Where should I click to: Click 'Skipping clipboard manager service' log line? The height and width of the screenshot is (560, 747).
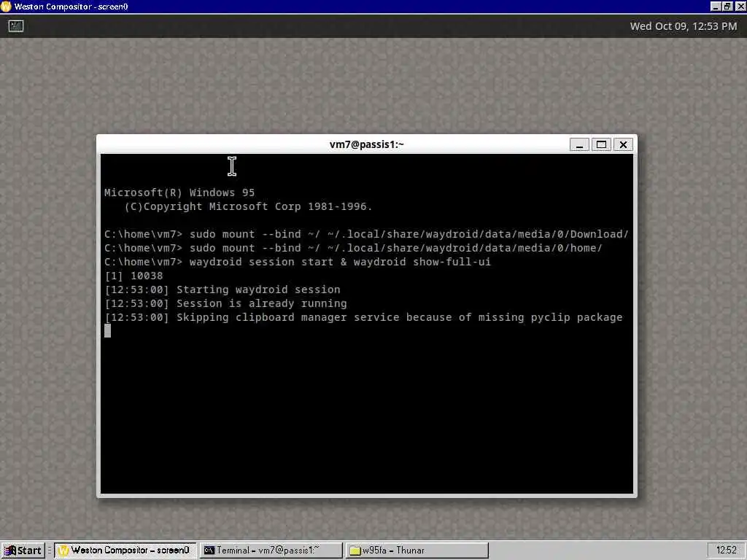pos(363,317)
